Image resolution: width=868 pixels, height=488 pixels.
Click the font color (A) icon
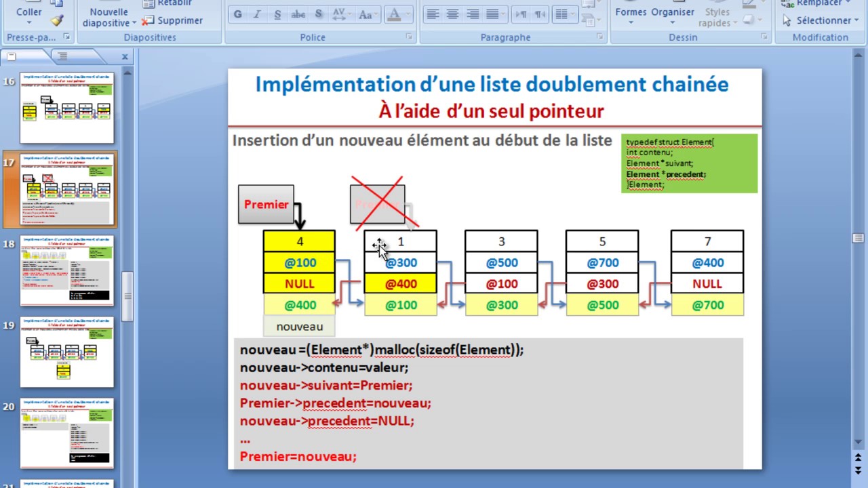(x=395, y=14)
